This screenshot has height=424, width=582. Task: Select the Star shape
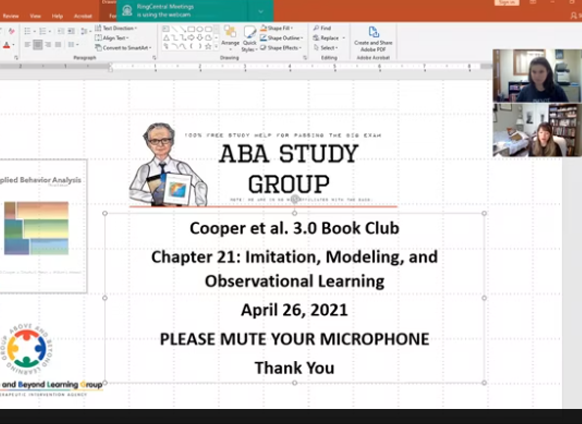point(208,46)
